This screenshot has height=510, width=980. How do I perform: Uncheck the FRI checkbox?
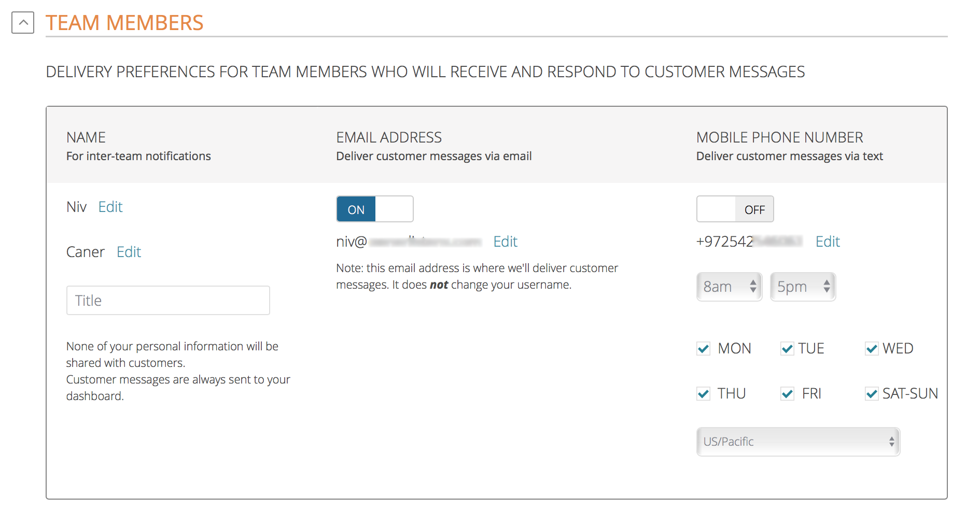tap(787, 394)
